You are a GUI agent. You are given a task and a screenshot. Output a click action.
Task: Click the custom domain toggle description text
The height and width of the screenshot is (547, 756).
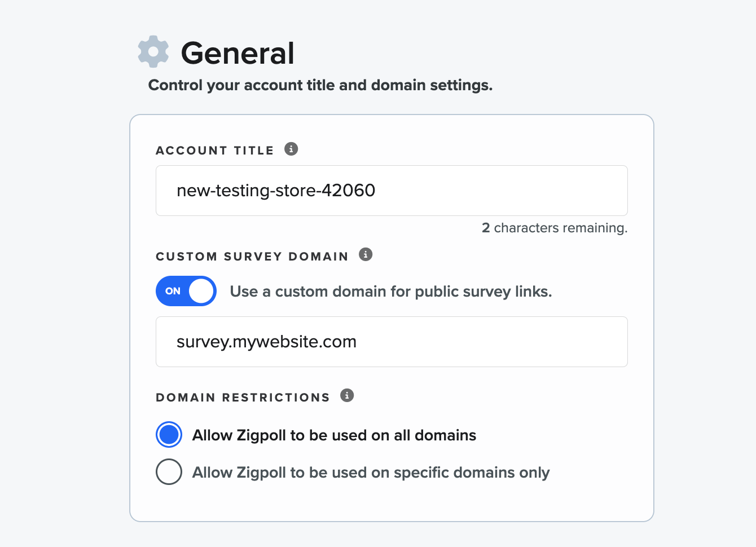point(390,291)
